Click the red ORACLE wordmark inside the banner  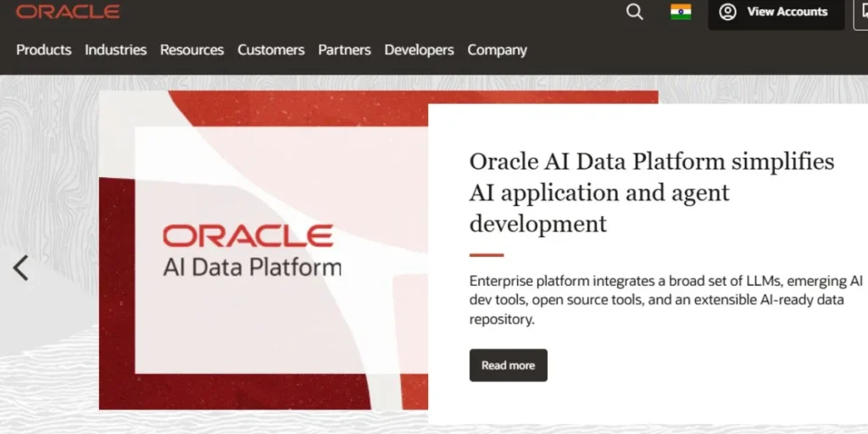[x=248, y=236]
